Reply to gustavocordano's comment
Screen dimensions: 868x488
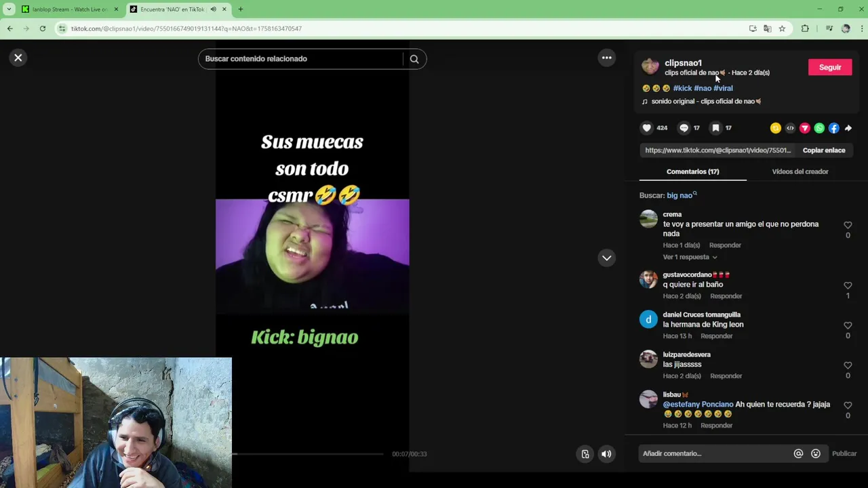726,296
